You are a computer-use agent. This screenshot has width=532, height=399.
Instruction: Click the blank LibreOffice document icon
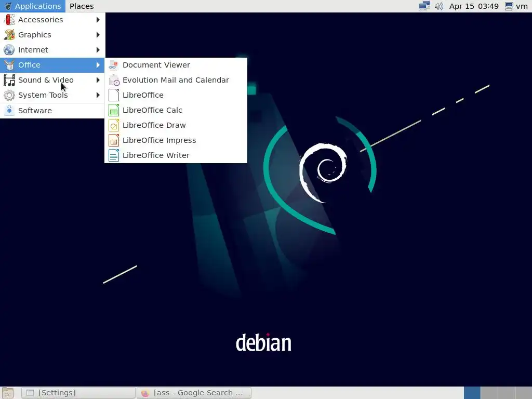tap(114, 95)
